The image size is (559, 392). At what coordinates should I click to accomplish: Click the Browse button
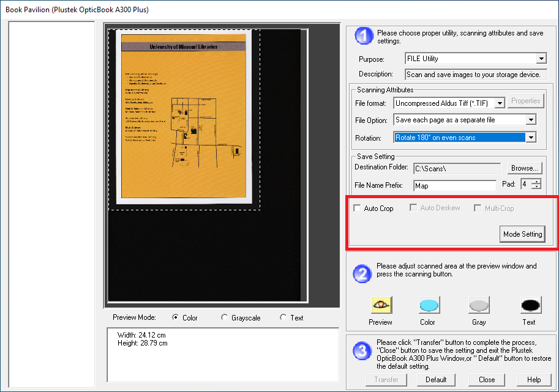tap(525, 168)
